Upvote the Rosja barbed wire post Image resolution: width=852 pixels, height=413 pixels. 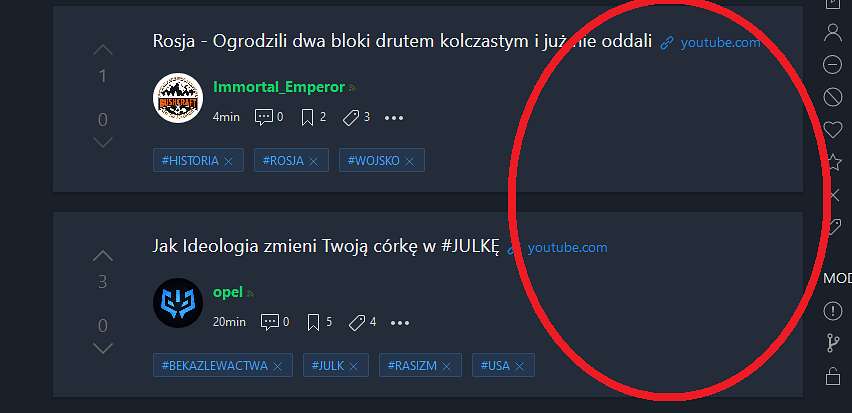click(103, 50)
